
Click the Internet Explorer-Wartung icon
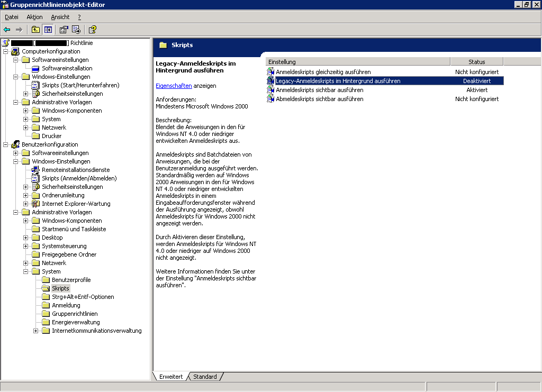(x=35, y=204)
